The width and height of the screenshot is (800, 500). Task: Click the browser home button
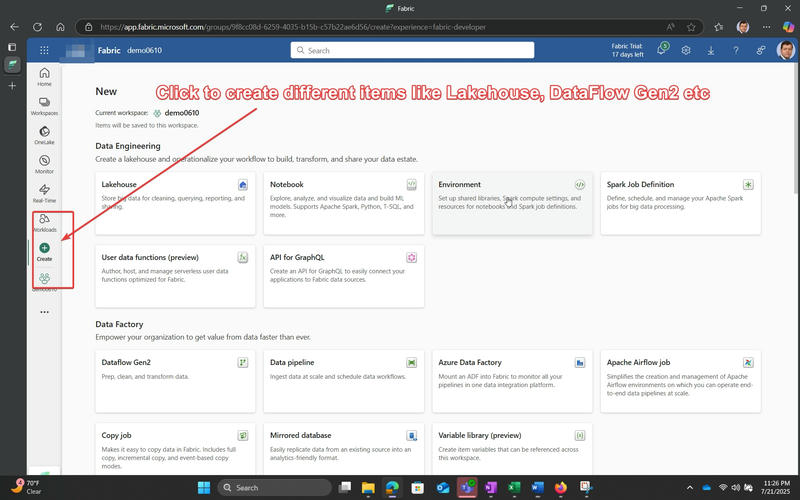pos(60,27)
